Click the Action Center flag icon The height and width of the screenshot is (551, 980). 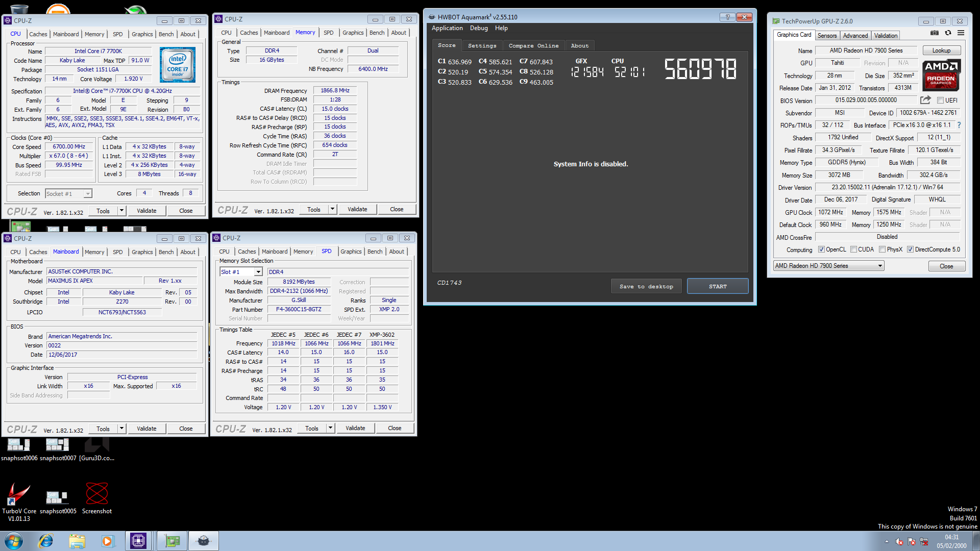[912, 542]
